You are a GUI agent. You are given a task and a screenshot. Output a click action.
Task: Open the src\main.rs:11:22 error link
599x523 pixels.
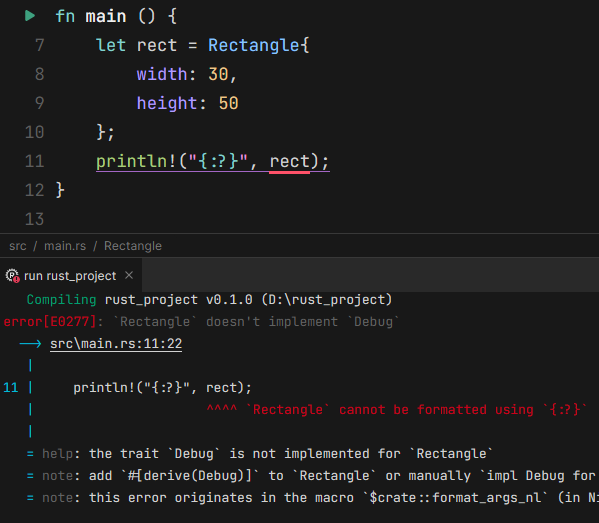coord(116,343)
